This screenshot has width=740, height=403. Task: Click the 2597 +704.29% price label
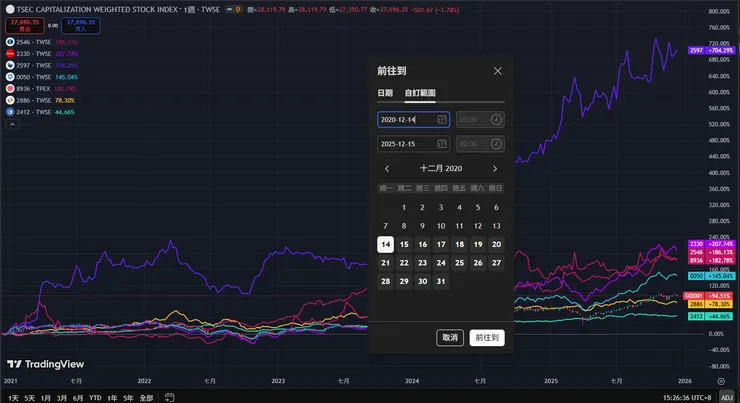click(711, 50)
